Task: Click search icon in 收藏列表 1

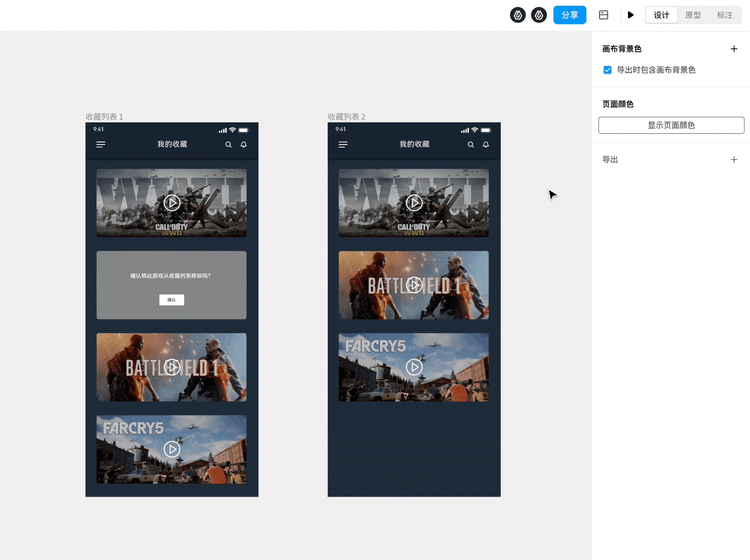Action: pos(228,144)
